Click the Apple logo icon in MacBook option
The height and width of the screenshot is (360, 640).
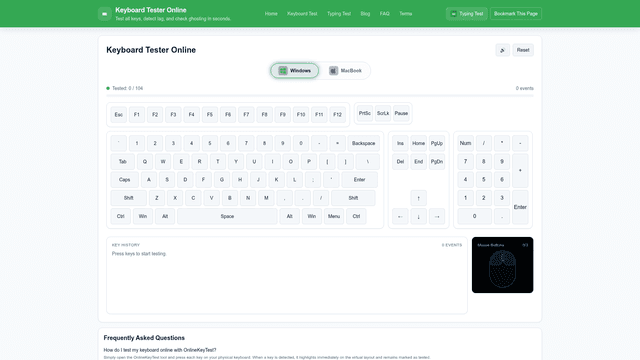(x=333, y=71)
